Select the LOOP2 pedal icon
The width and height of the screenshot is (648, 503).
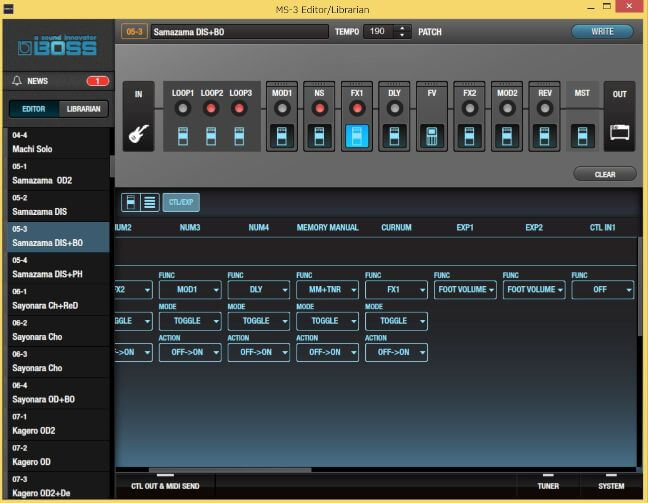click(211, 136)
